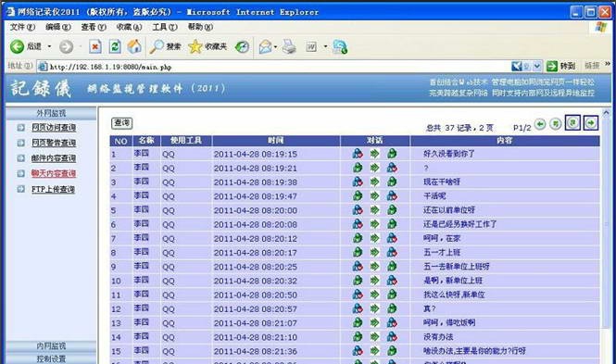The image size is (616, 364).
Task: Click icon beside 网页访问查询 in sidebar
Action: point(20,127)
